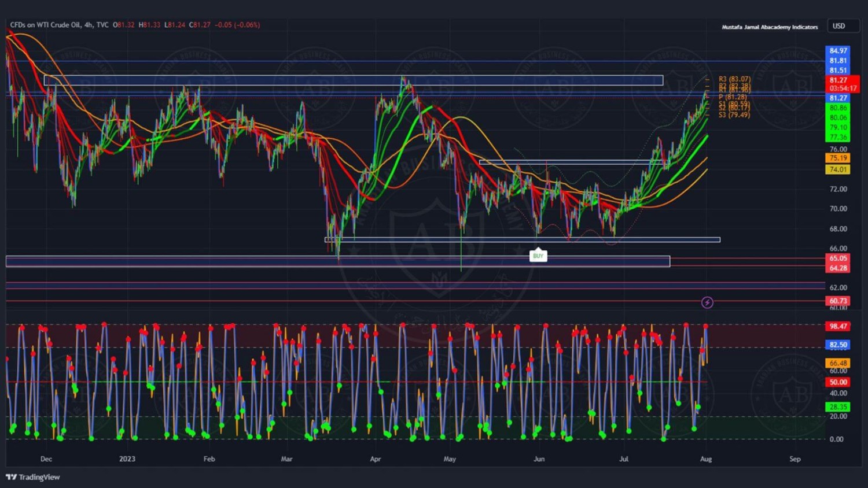This screenshot has height=488, width=868.
Task: Click the red 65.05 price label
Action: 838,258
